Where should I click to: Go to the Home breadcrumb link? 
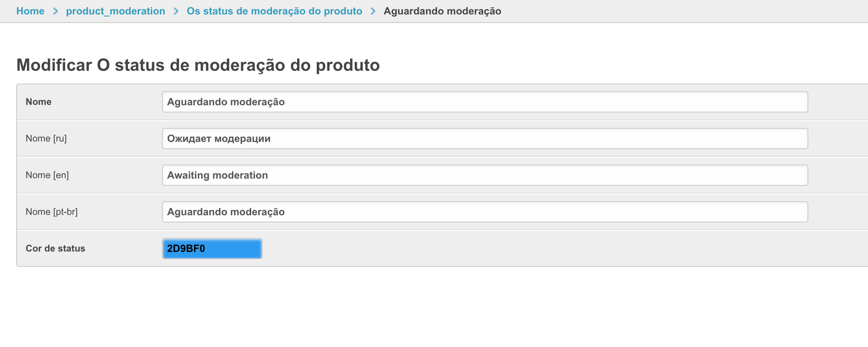click(30, 11)
